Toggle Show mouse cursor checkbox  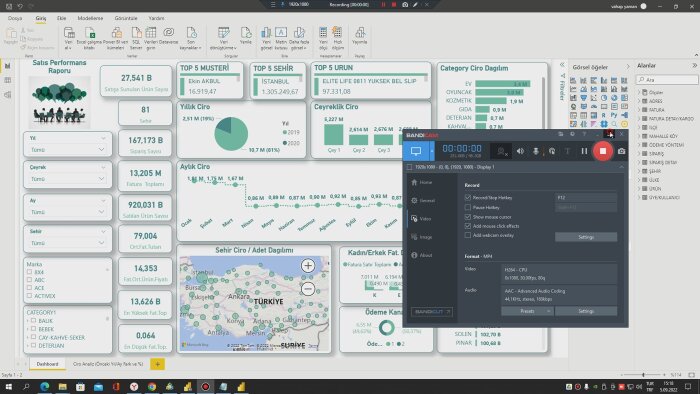(468, 217)
